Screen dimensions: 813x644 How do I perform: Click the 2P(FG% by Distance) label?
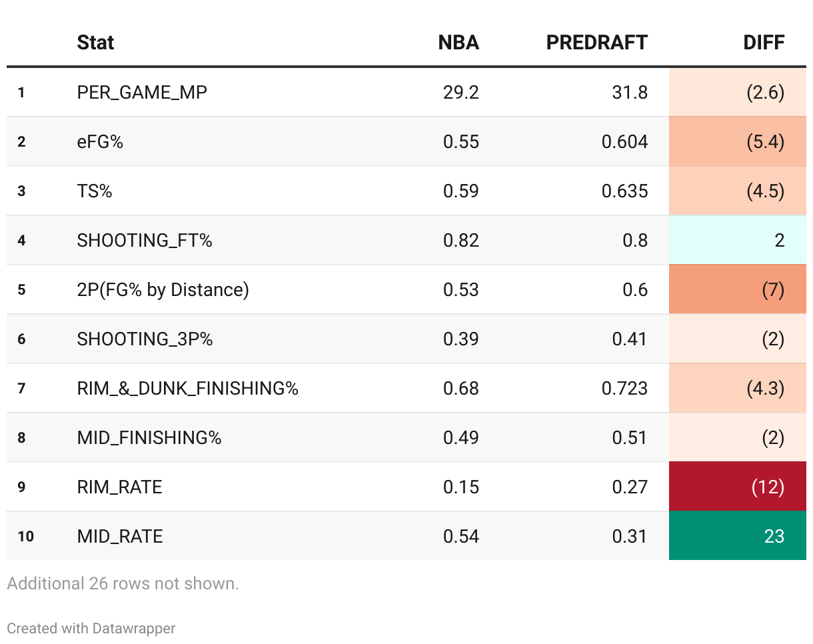coord(163,289)
